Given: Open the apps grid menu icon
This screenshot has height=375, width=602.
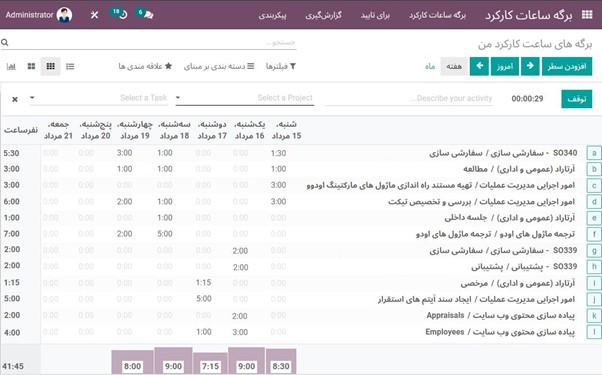Looking at the screenshot, I should (587, 15).
